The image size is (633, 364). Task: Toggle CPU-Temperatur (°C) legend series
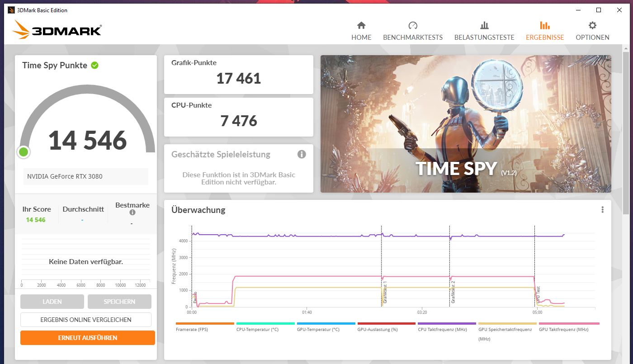(265, 328)
